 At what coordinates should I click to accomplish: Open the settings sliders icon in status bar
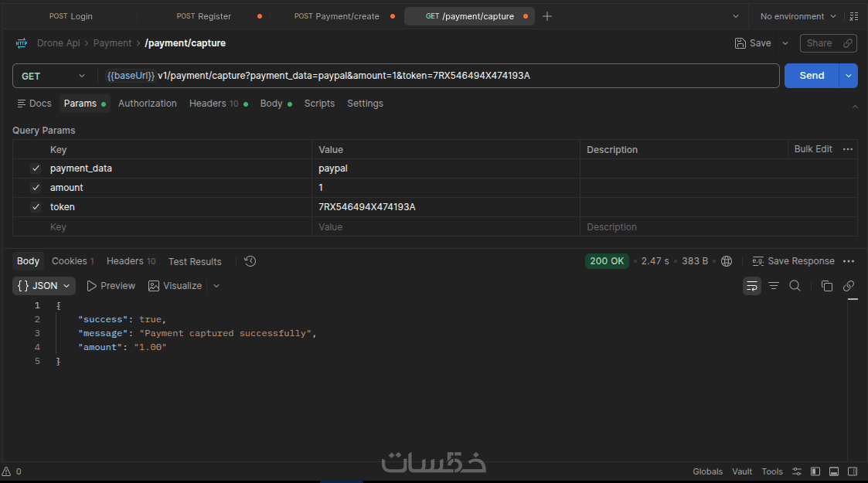click(797, 471)
